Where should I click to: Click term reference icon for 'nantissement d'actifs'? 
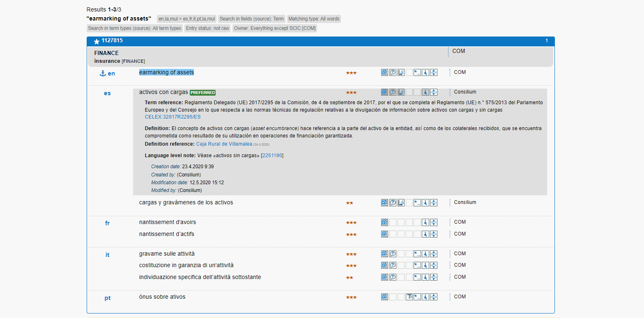pos(384,234)
